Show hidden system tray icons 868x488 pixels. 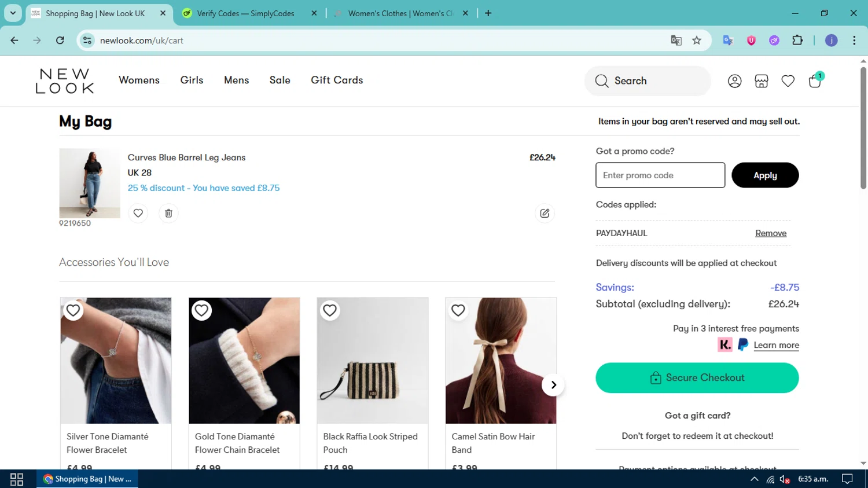coord(754,479)
